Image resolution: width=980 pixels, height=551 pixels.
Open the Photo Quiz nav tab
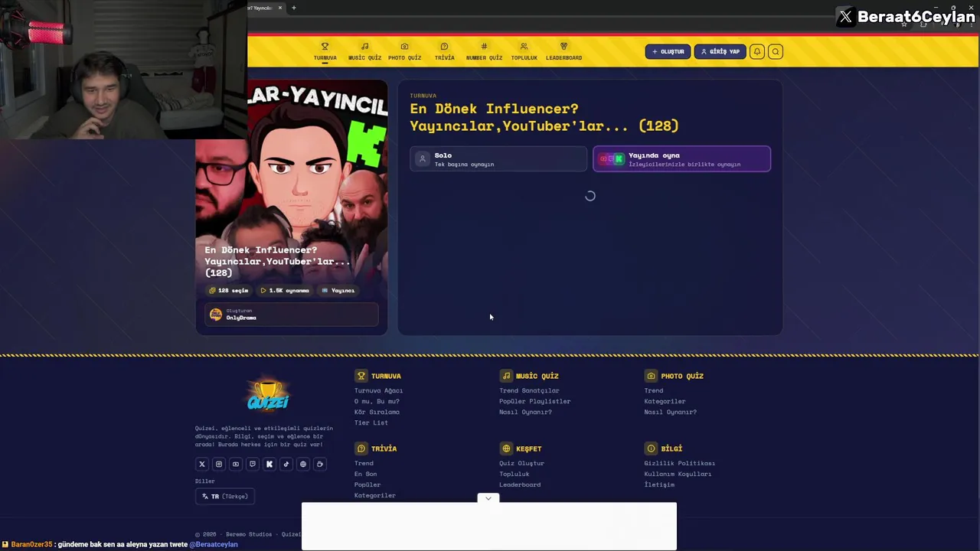(404, 51)
